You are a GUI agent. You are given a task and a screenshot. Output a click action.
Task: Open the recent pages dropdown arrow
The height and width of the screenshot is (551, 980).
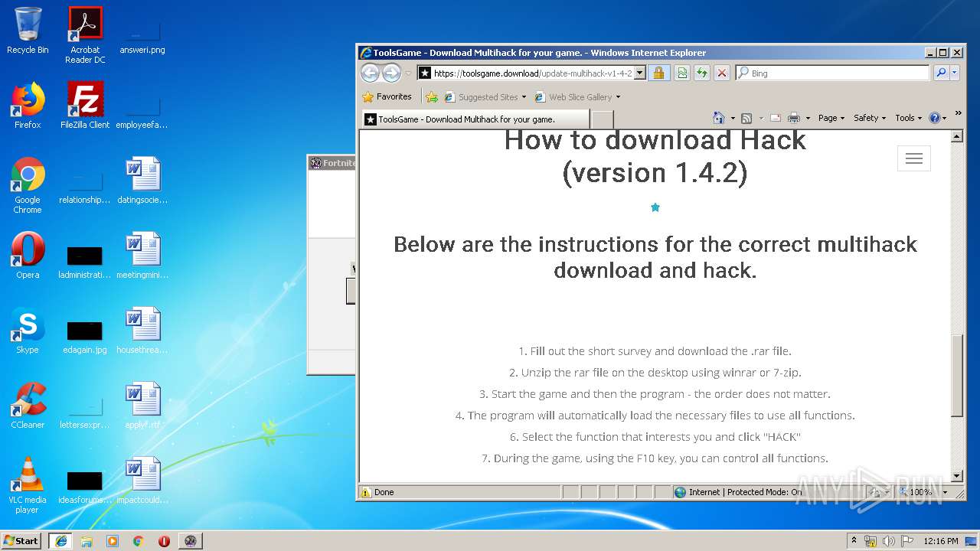click(408, 73)
